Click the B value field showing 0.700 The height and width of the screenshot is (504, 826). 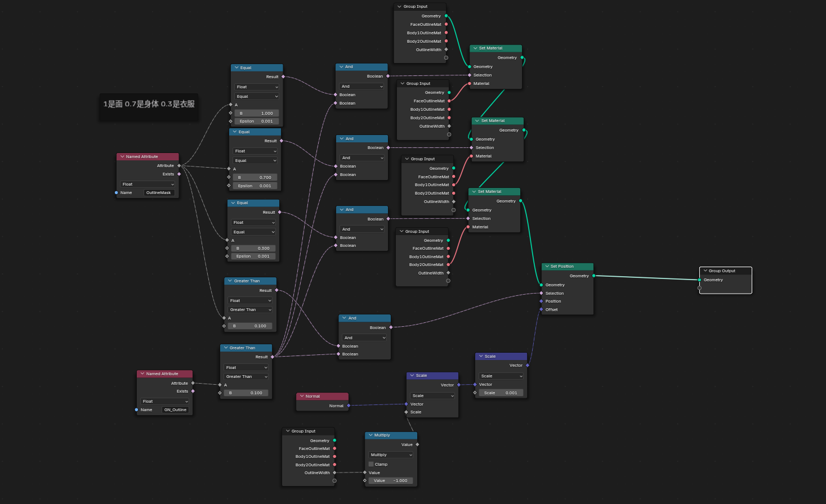click(x=255, y=177)
